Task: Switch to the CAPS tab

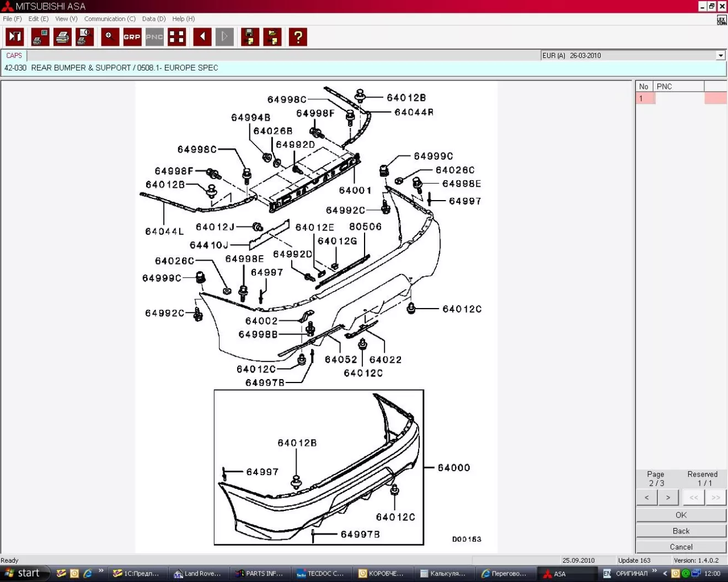Action: tap(14, 56)
